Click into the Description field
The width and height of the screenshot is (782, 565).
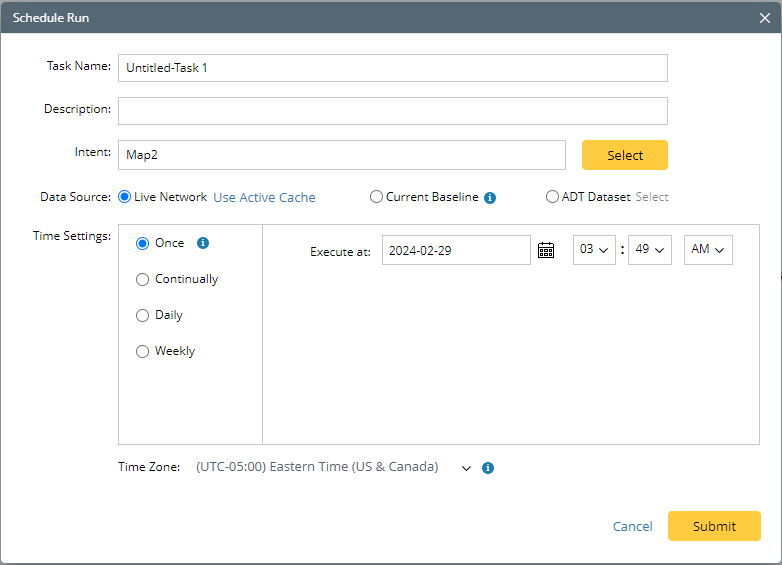pos(392,111)
